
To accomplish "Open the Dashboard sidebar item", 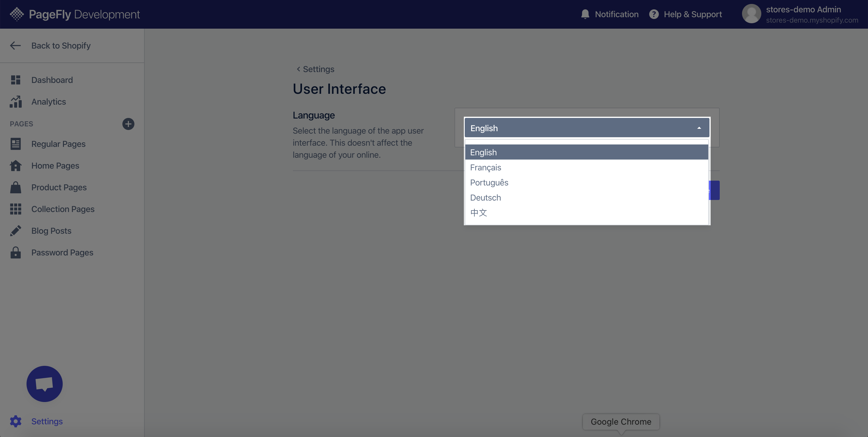I will [52, 80].
